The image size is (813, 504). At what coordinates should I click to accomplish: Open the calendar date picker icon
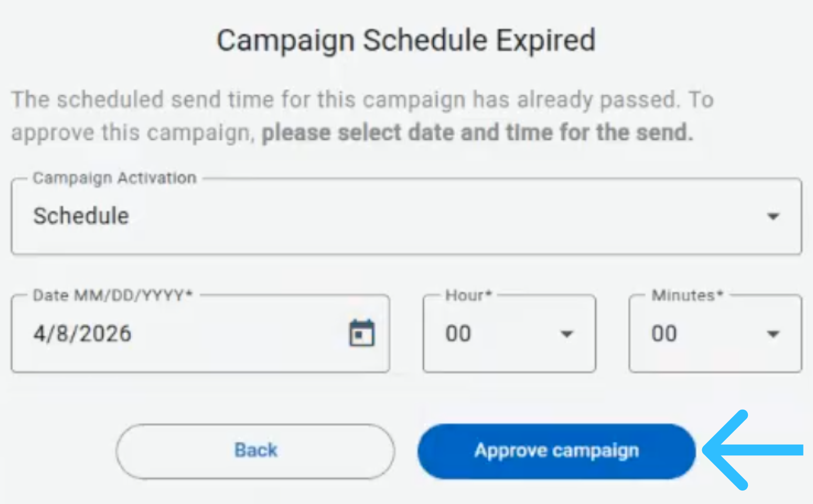click(362, 333)
